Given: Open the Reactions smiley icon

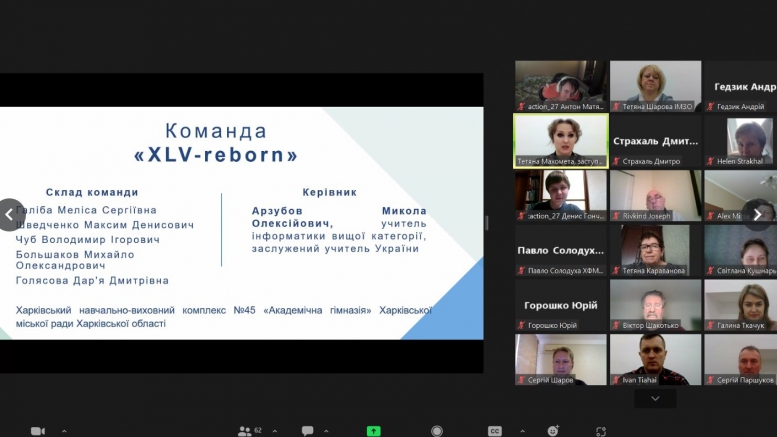Looking at the screenshot, I should tap(553, 431).
